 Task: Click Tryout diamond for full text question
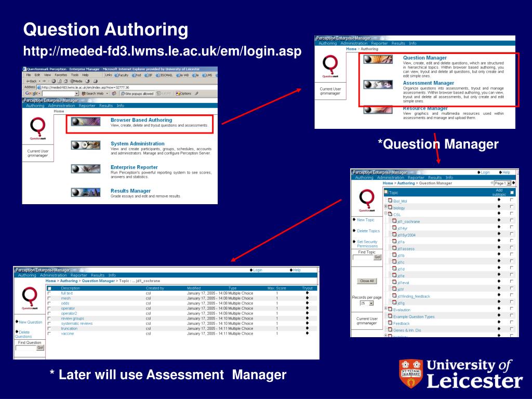pyautogui.click(x=308, y=292)
